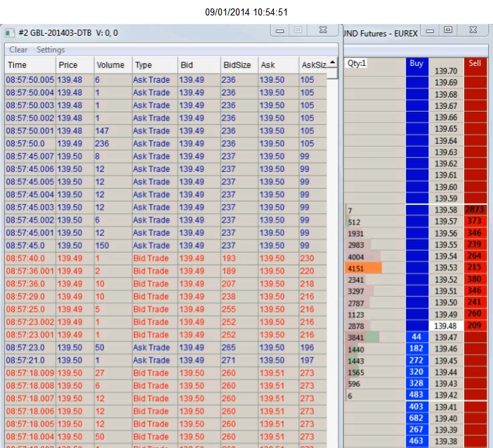Viewport: 493px width, 448px height.
Task: Select the Ask Trade row at 08:57:23.0
Action: (x=166, y=348)
